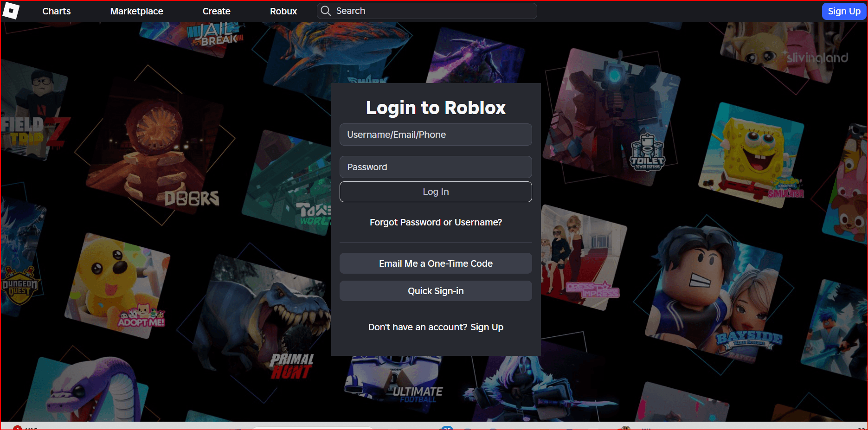868x430 pixels.
Task: Open Forgot Password or Username link
Action: tap(435, 222)
